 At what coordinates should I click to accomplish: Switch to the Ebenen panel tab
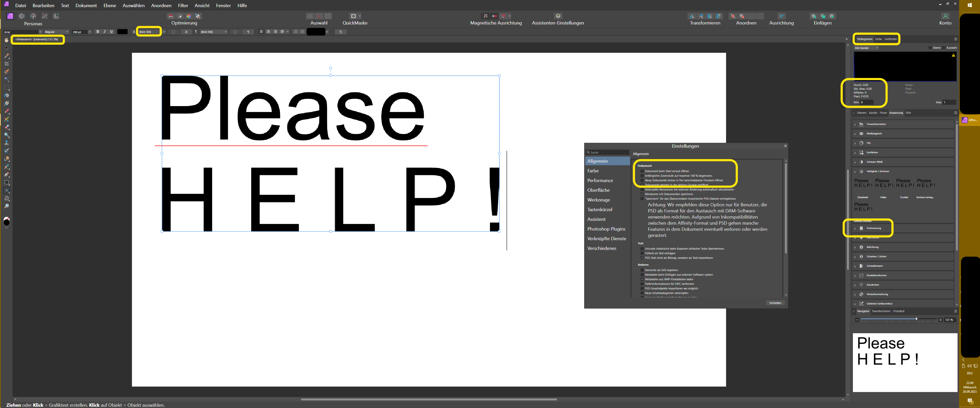click(861, 113)
